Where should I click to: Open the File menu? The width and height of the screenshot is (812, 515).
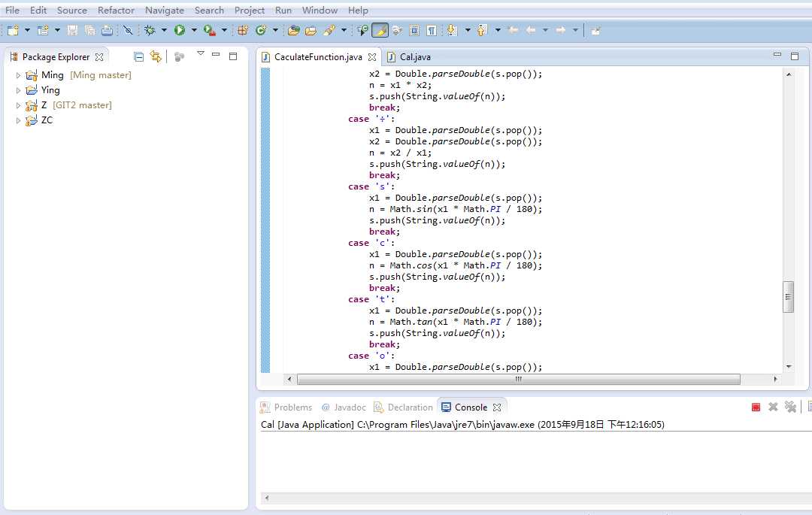[x=13, y=10]
